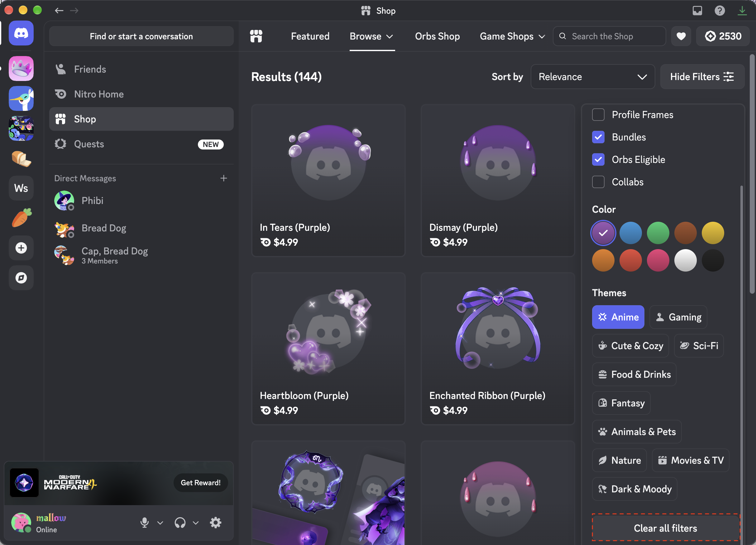The image size is (756, 545).
Task: Mute the microphone
Action: click(x=144, y=522)
